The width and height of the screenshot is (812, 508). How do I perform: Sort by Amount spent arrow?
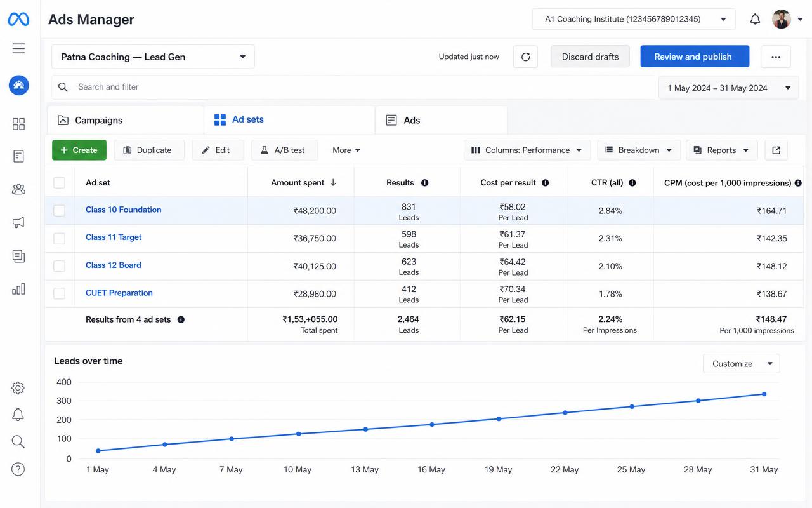[x=333, y=183]
